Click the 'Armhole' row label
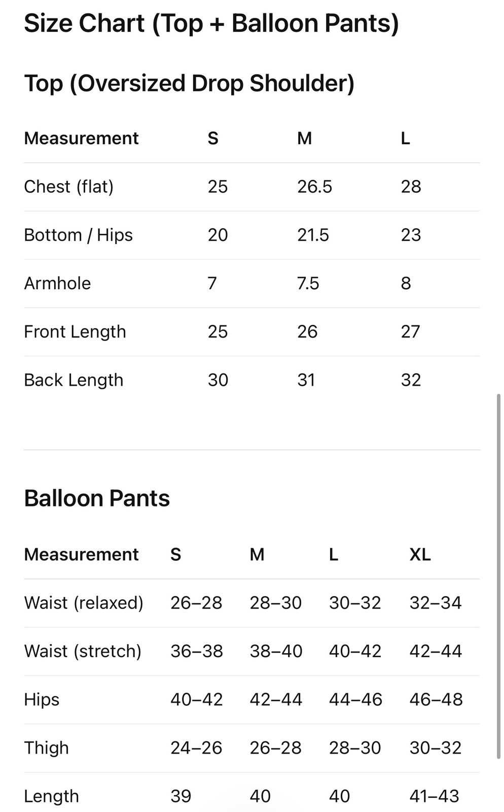This screenshot has height=812, width=504. (x=57, y=283)
